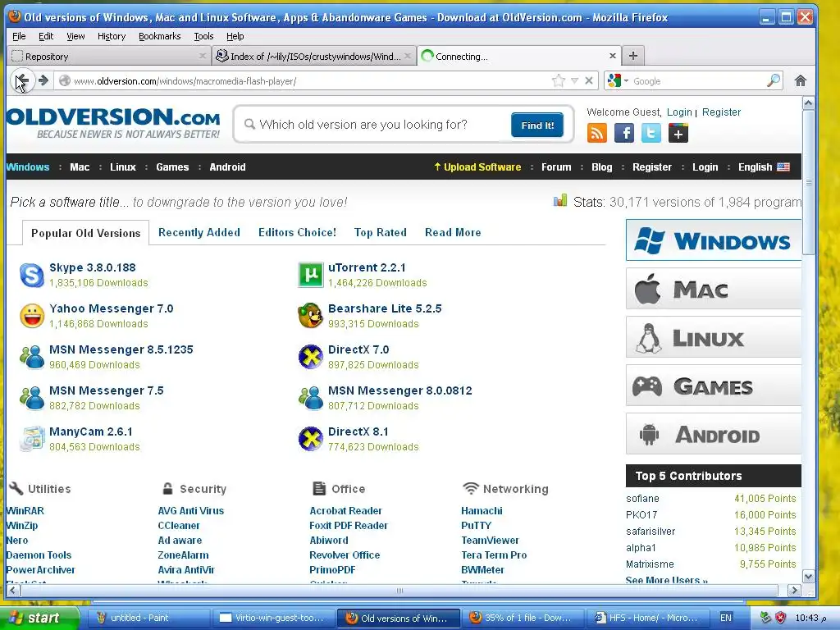Select the Top Rated tab

click(x=381, y=232)
